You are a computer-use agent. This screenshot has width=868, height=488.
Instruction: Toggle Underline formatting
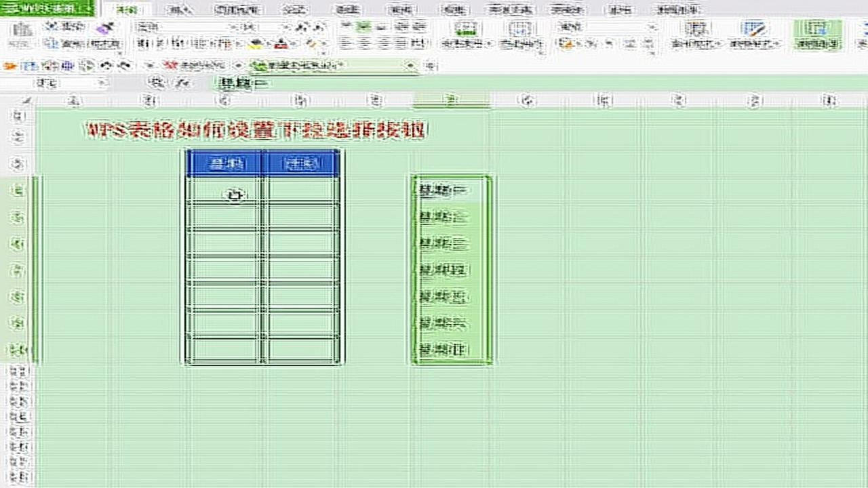point(178,43)
